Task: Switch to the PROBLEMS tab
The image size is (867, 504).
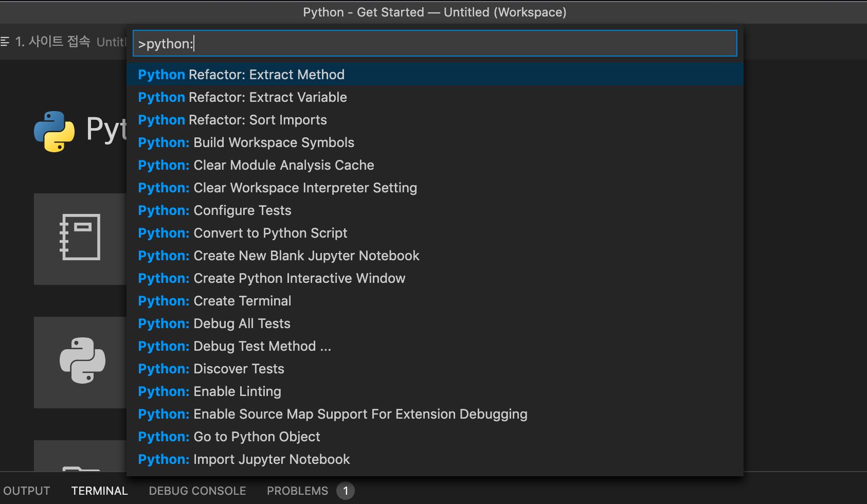Action: click(x=297, y=491)
